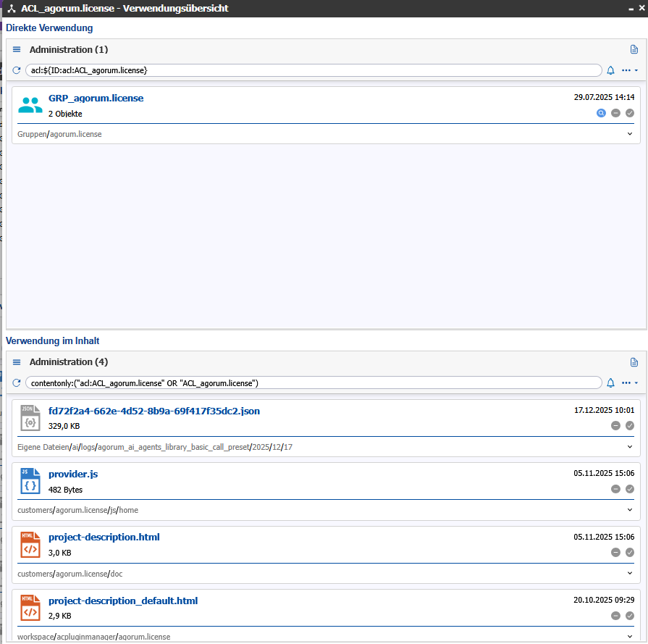The image size is (648, 644).
Task: Click bell icon beside the acl:${ID query
Action: [x=610, y=70]
